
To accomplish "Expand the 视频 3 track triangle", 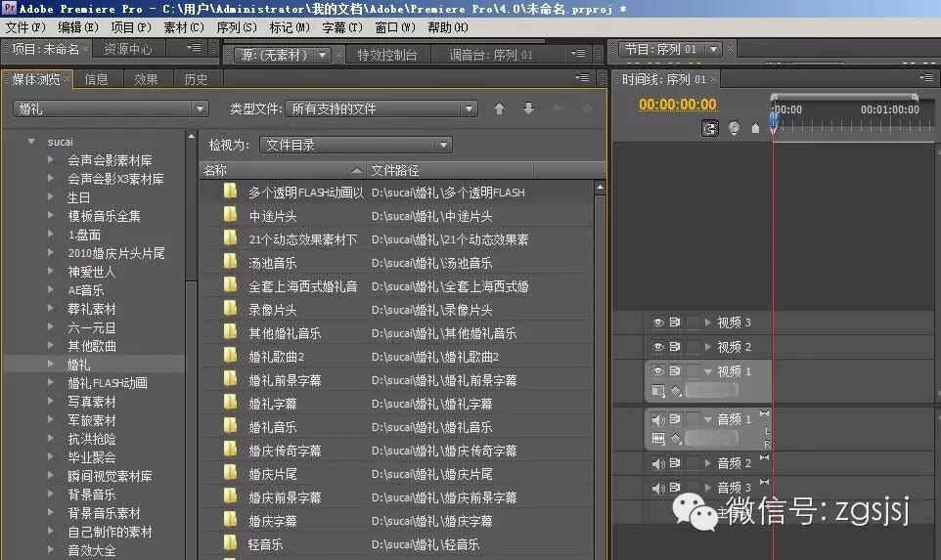I will 708,323.
